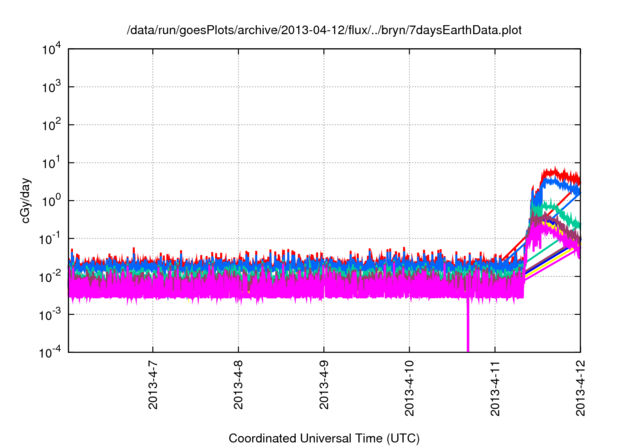640x448 pixels.
Task: Select the 2013-4-12 date tick label
Action: pyautogui.click(x=580, y=388)
